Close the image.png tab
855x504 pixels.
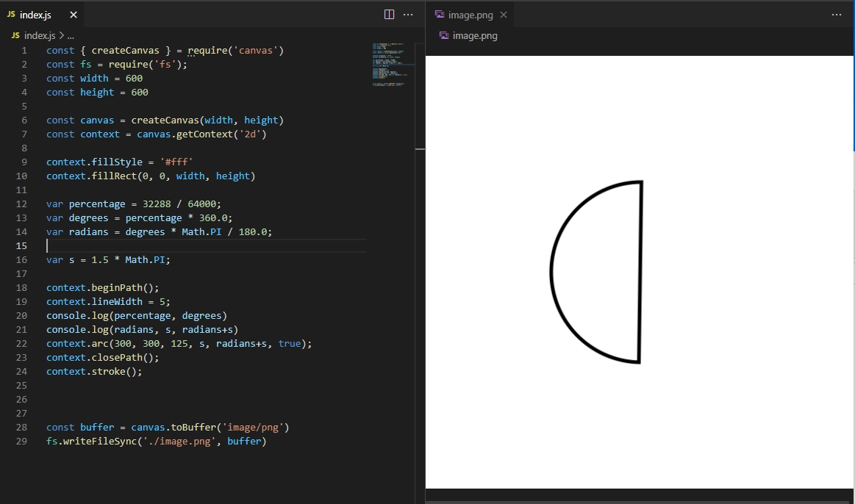(504, 15)
